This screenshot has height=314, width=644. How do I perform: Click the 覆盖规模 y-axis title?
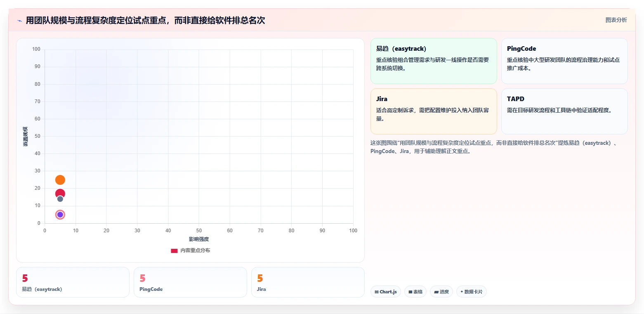pos(26,136)
